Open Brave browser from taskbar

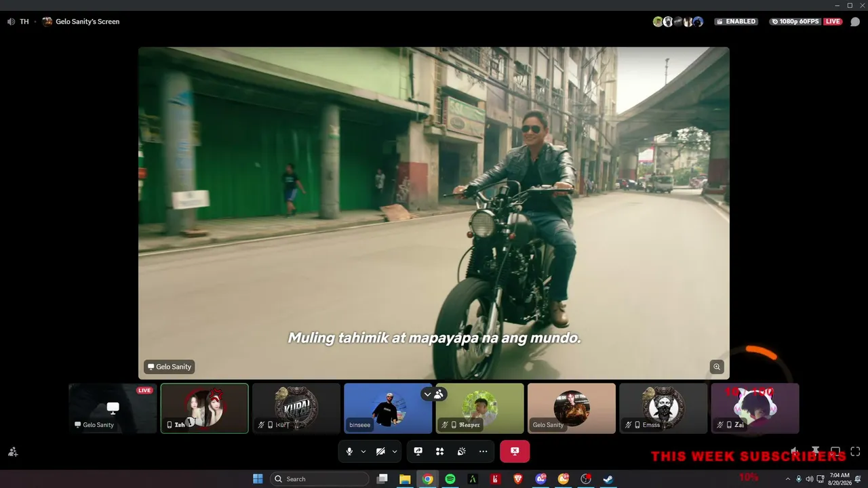pyautogui.click(x=518, y=479)
